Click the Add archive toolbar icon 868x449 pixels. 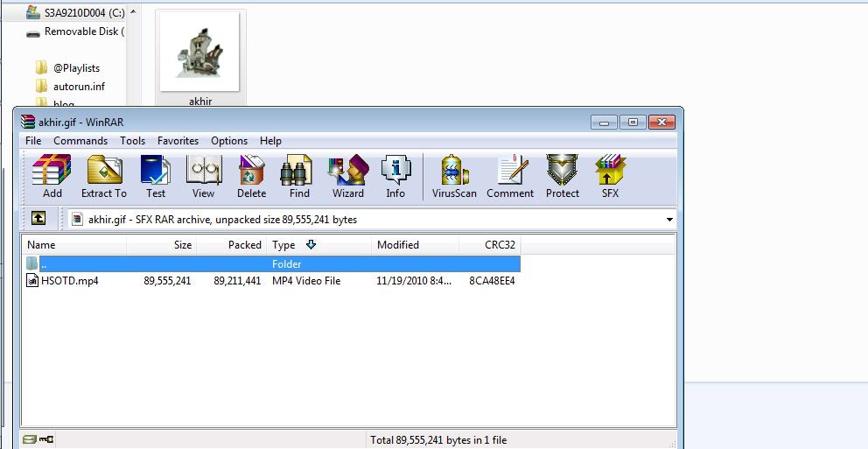tap(52, 176)
